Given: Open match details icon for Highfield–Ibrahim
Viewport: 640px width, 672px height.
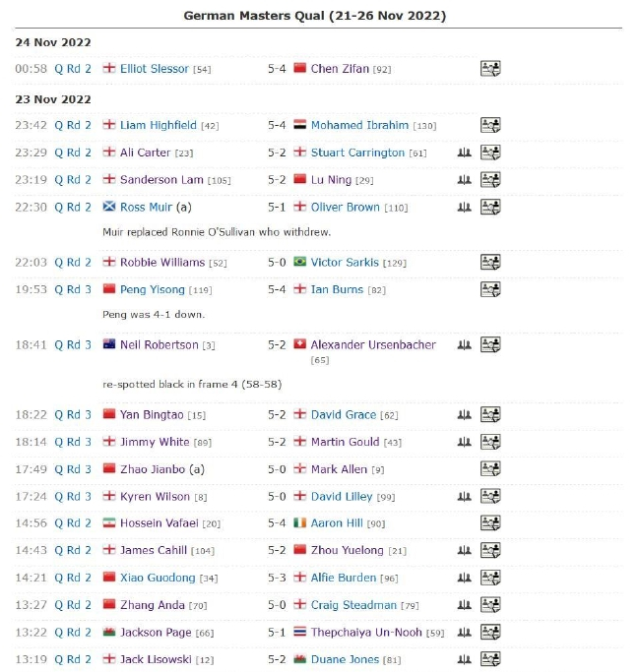Looking at the screenshot, I should tap(490, 125).
